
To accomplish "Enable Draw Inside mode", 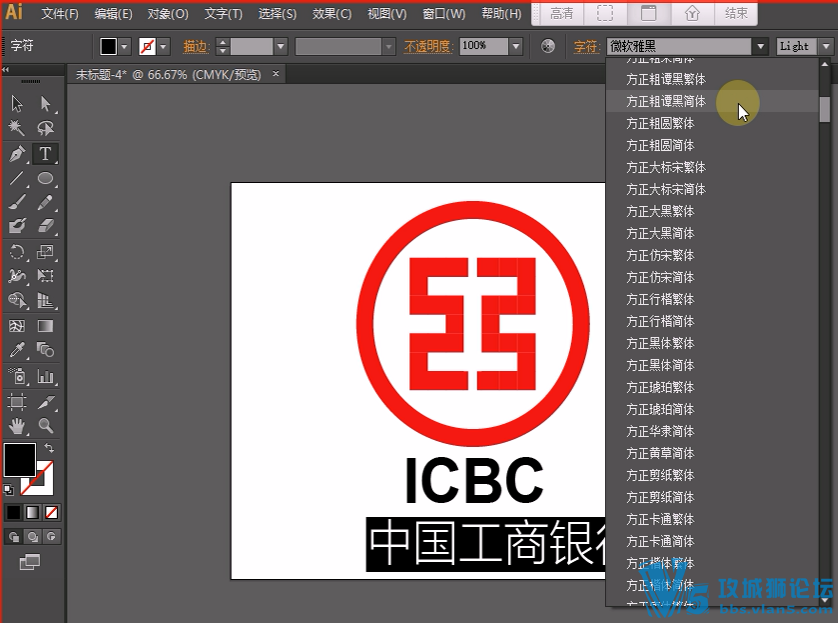I will click(x=51, y=536).
